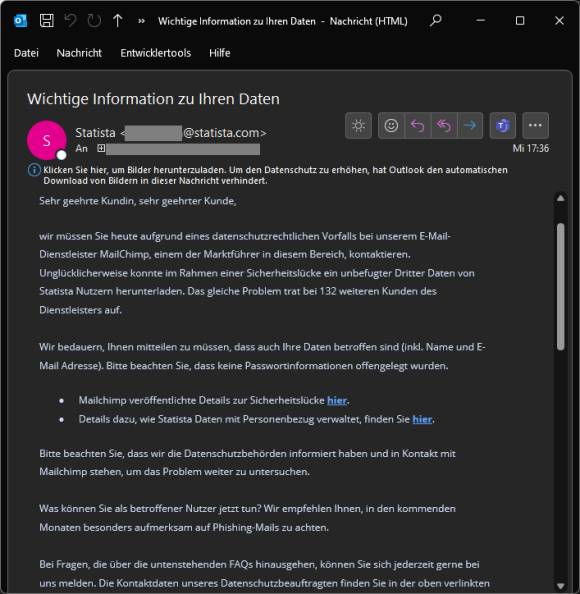Click the Outlook app icon in title bar

pos(20,21)
